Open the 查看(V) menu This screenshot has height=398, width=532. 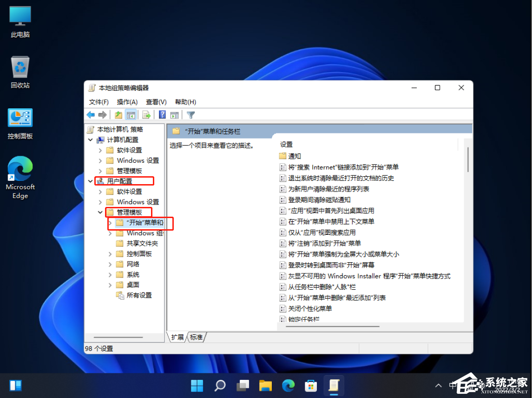click(156, 102)
